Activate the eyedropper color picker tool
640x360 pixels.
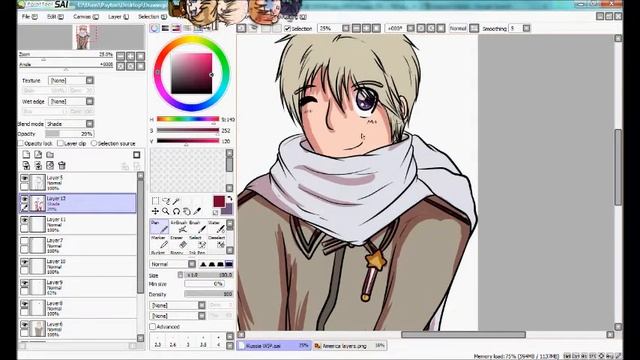[198, 211]
